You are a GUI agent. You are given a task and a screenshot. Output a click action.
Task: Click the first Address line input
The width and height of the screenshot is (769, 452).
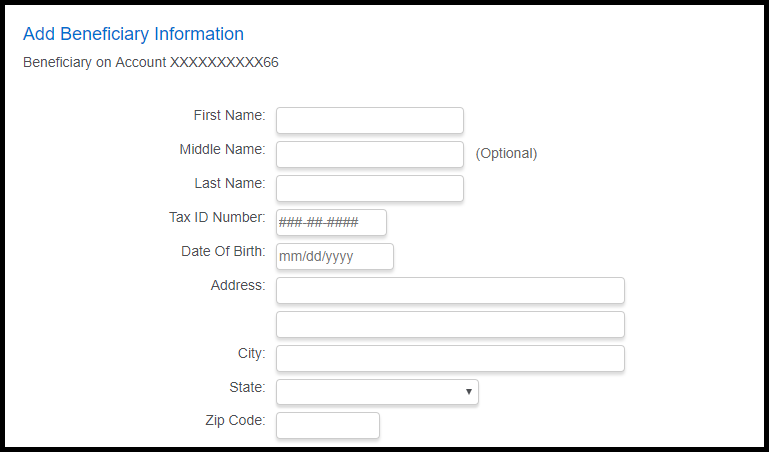(450, 290)
